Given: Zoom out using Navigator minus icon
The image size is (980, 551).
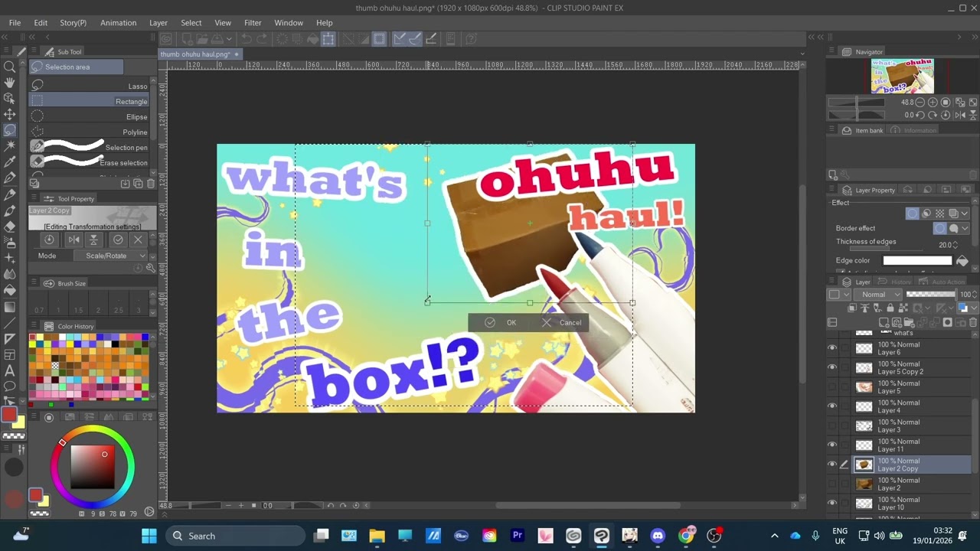Looking at the screenshot, I should [920, 102].
